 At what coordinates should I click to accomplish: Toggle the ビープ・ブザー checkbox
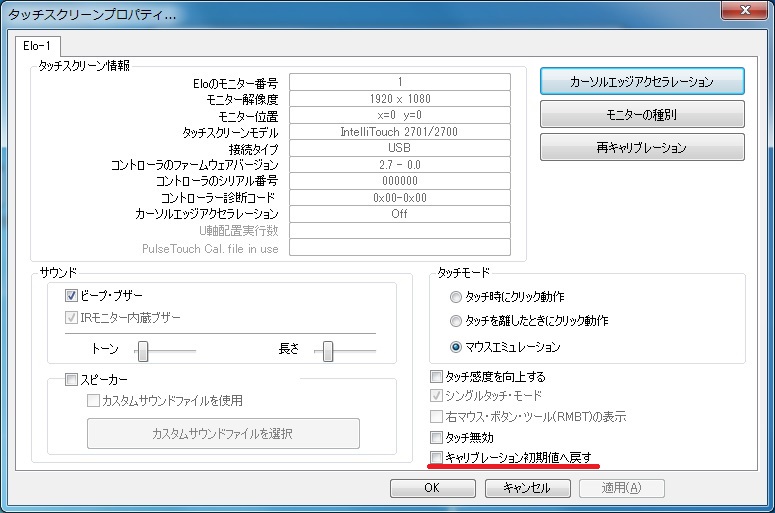(71, 296)
